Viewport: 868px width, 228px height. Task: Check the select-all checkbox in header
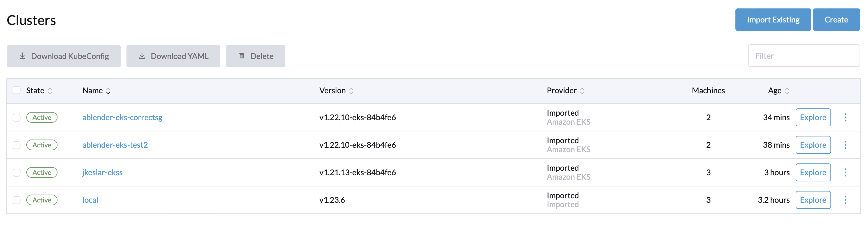17,90
